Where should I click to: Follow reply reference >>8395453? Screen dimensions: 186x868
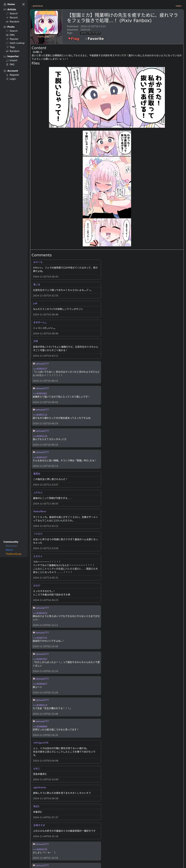(40, 613)
